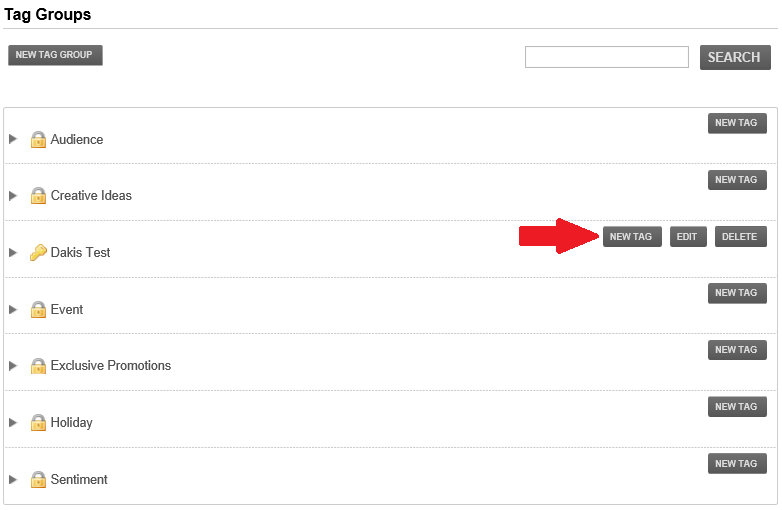Image resolution: width=782 pixels, height=510 pixels.
Task: Select the Holiday group name
Action: click(x=71, y=423)
